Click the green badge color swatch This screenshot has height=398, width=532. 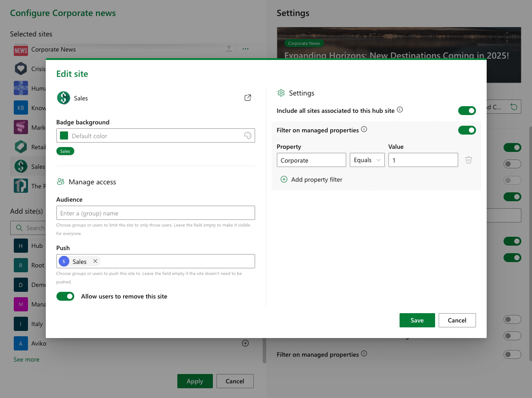coord(64,136)
